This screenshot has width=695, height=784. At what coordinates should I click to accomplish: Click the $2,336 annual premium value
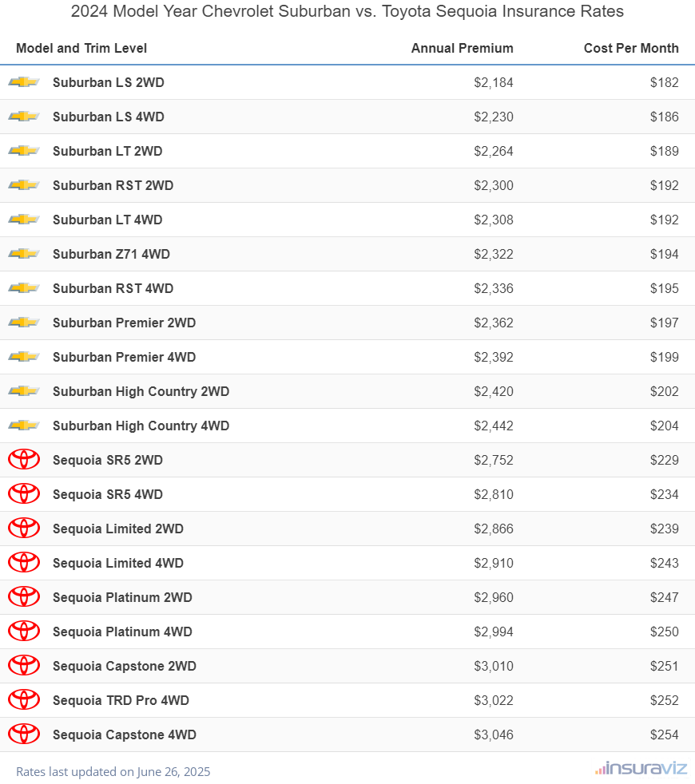pos(494,288)
